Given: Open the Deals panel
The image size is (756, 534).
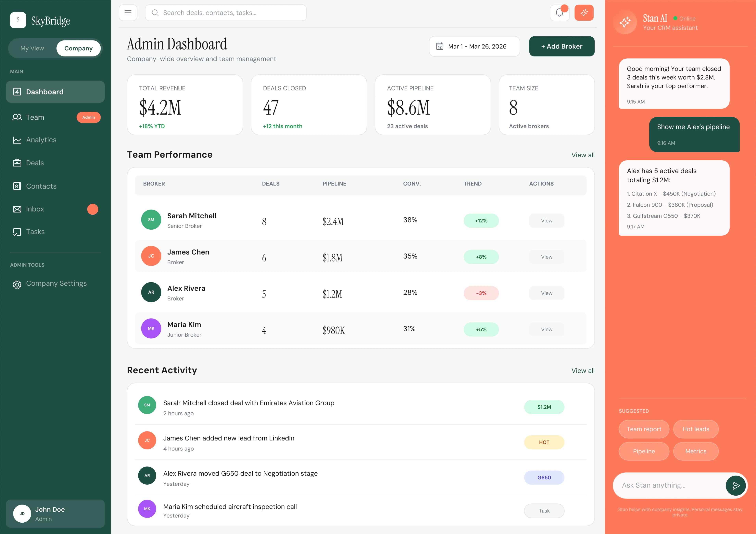Looking at the screenshot, I should click(35, 163).
